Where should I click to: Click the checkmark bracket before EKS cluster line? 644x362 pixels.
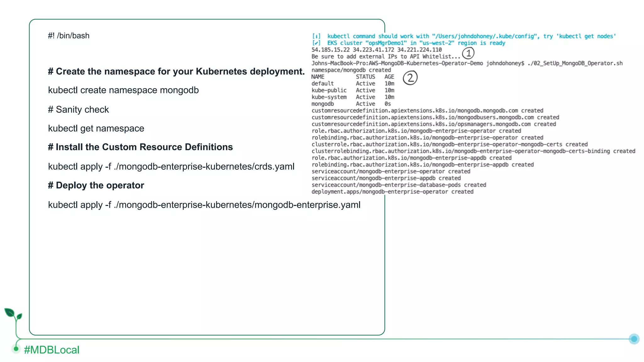click(316, 43)
